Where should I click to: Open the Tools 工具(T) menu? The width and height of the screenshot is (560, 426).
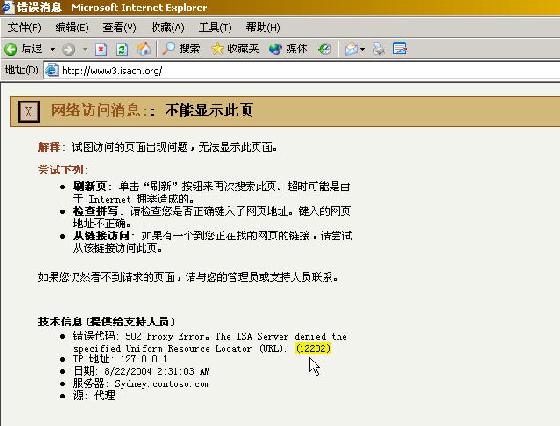pyautogui.click(x=215, y=27)
